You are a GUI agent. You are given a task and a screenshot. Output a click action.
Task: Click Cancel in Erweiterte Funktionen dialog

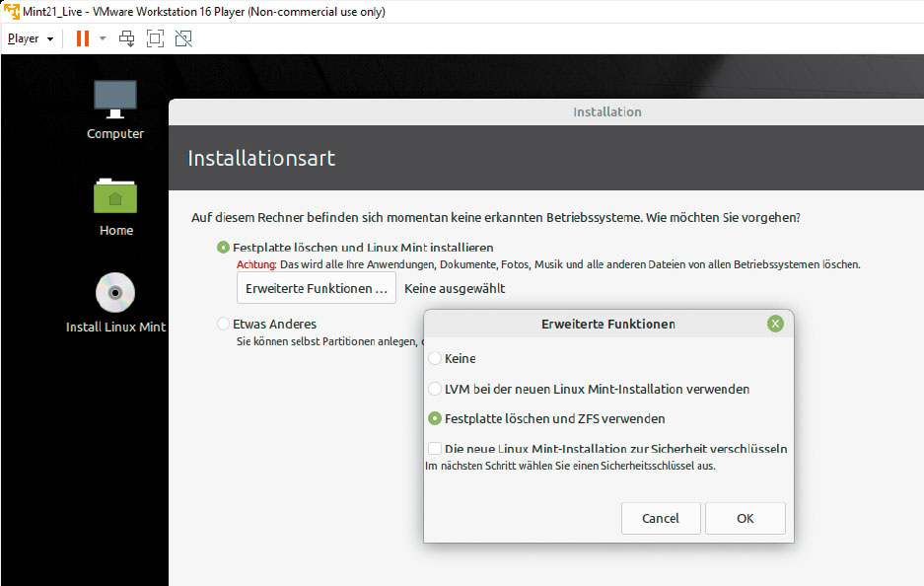coord(661,518)
